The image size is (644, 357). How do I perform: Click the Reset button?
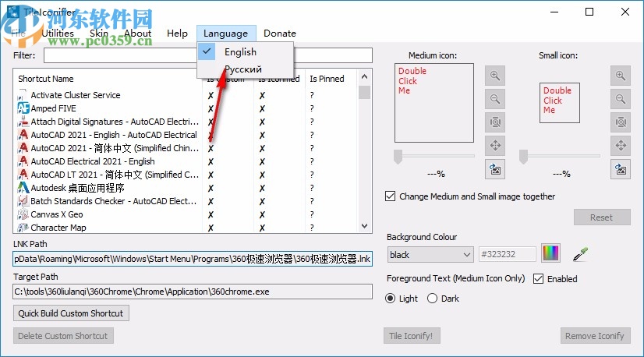pos(602,217)
